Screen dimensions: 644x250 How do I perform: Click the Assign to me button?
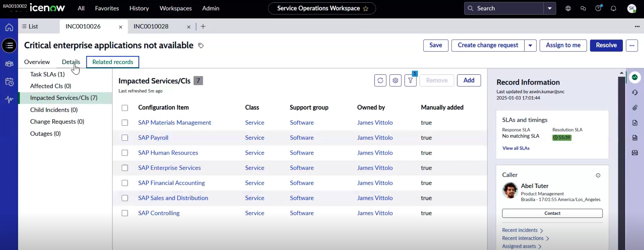click(563, 46)
